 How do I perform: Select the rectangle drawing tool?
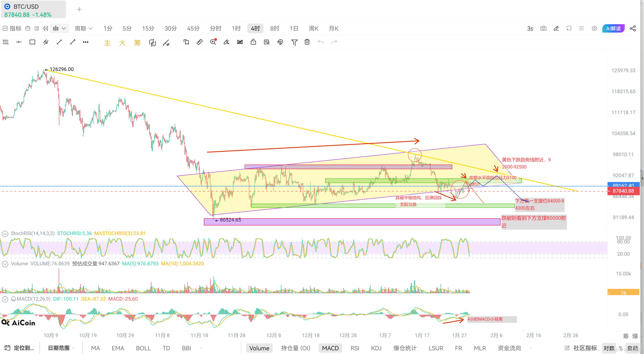tap(32, 42)
